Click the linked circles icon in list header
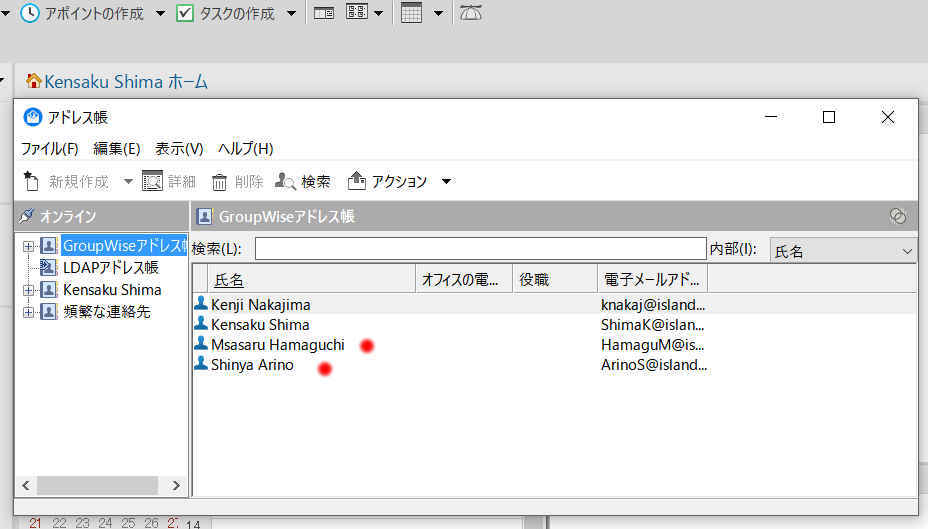This screenshot has height=529, width=928. (x=898, y=216)
